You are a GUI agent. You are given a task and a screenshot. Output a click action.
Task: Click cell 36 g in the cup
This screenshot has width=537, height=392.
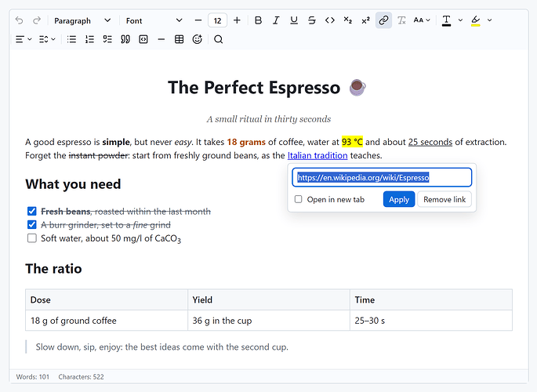pos(269,321)
